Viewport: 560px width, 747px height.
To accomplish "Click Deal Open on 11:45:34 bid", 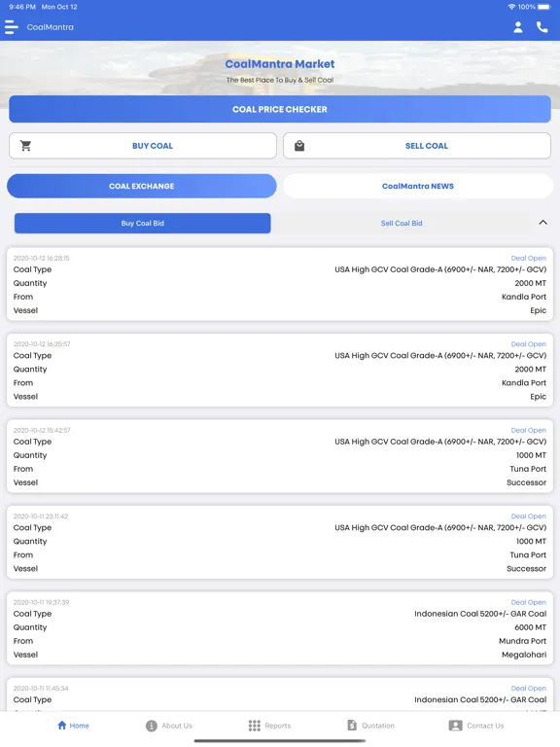I will (529, 689).
